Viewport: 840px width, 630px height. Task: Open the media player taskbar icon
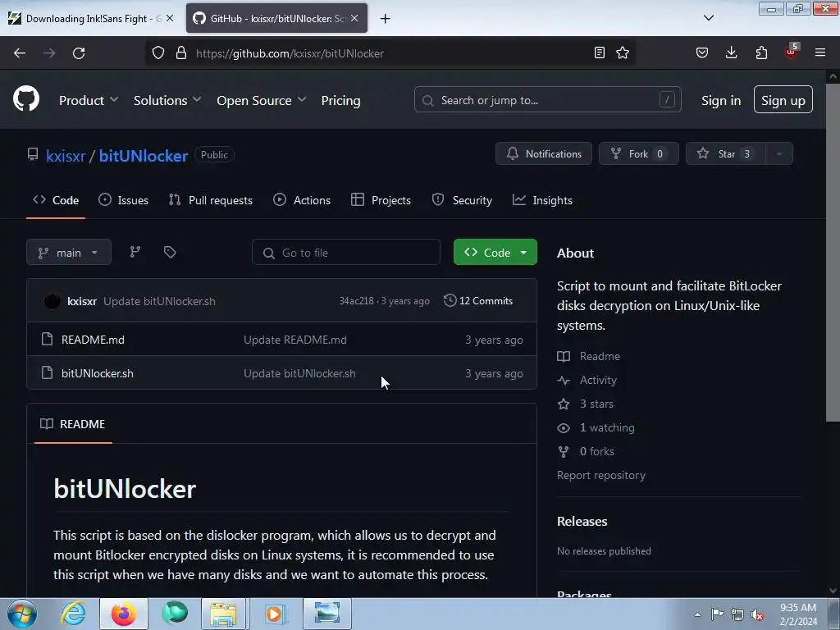tap(275, 614)
